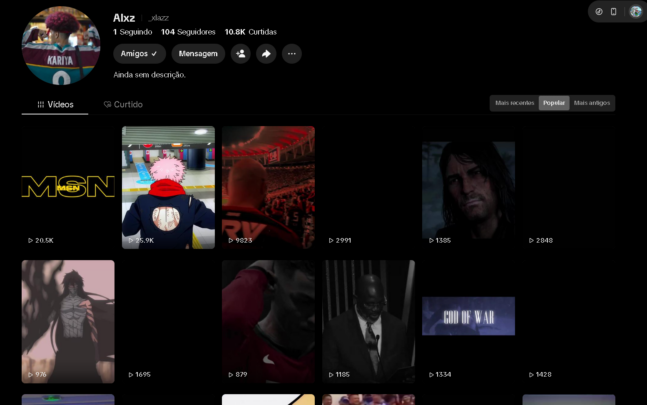Click the play-count icon beside 20.5K
Screen dimensions: 647x405
pos(30,240)
